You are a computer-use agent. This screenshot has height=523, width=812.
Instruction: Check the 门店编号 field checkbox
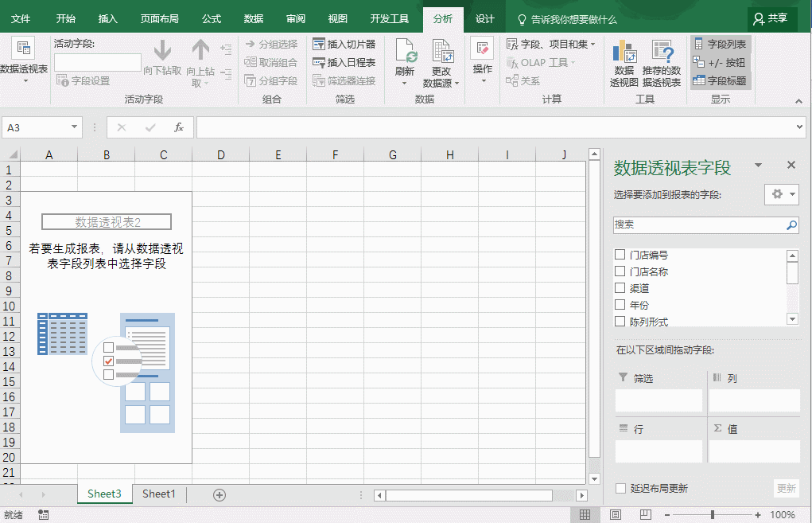coord(620,255)
